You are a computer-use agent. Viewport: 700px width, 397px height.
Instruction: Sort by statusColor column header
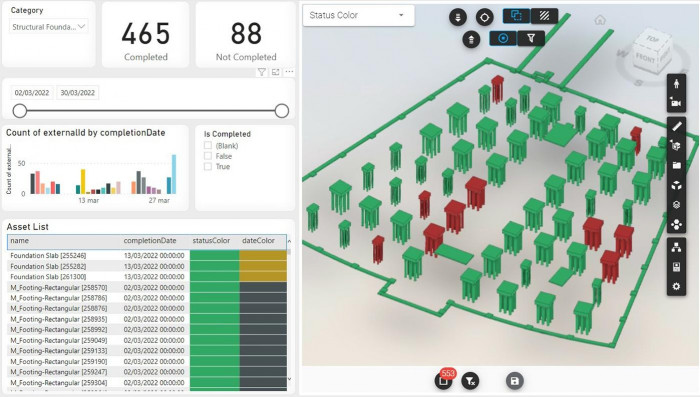click(211, 241)
